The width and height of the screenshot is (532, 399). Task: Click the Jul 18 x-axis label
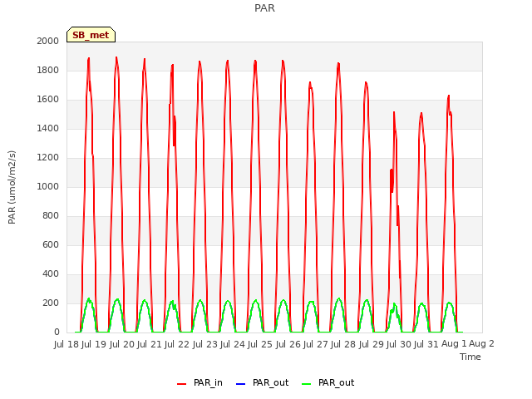click(66, 344)
